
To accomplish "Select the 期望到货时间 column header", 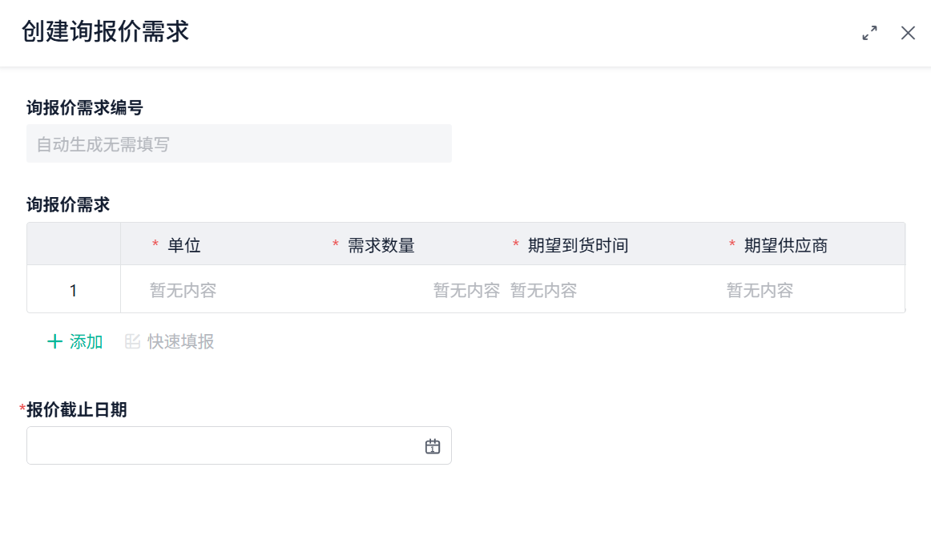I will point(578,246).
